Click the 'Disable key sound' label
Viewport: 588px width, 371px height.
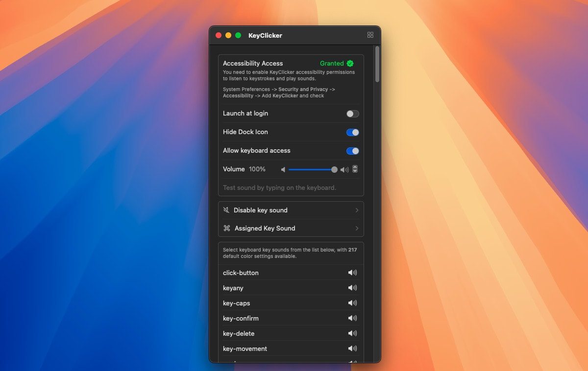click(x=261, y=210)
